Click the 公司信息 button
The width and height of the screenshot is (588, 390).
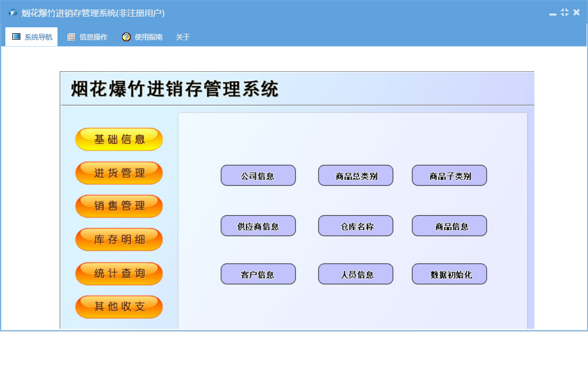(x=258, y=176)
